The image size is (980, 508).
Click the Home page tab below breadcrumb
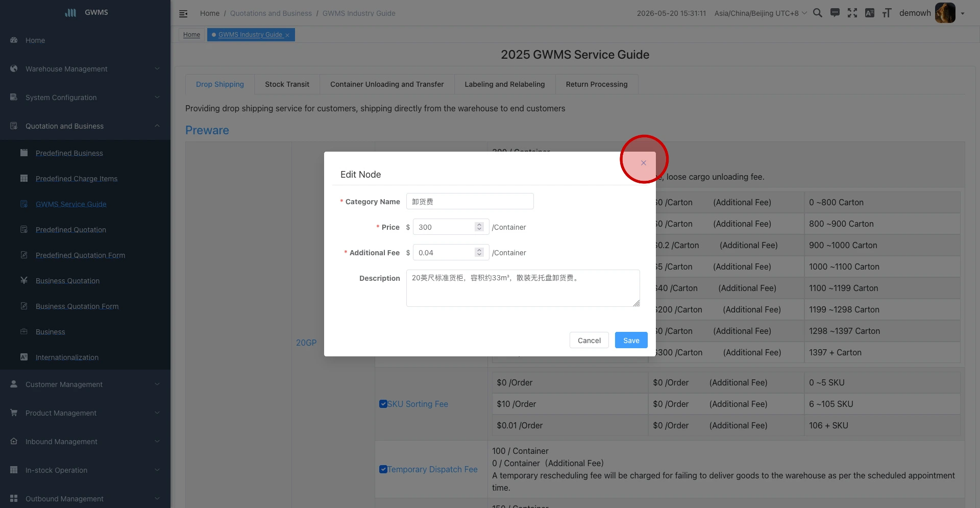tap(191, 35)
